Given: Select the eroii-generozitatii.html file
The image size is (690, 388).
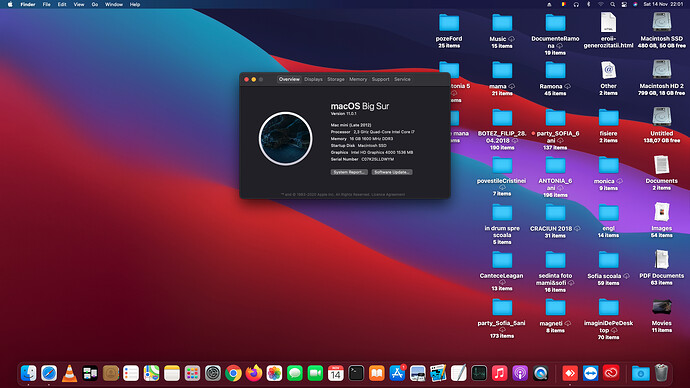Looking at the screenshot, I should 608,22.
